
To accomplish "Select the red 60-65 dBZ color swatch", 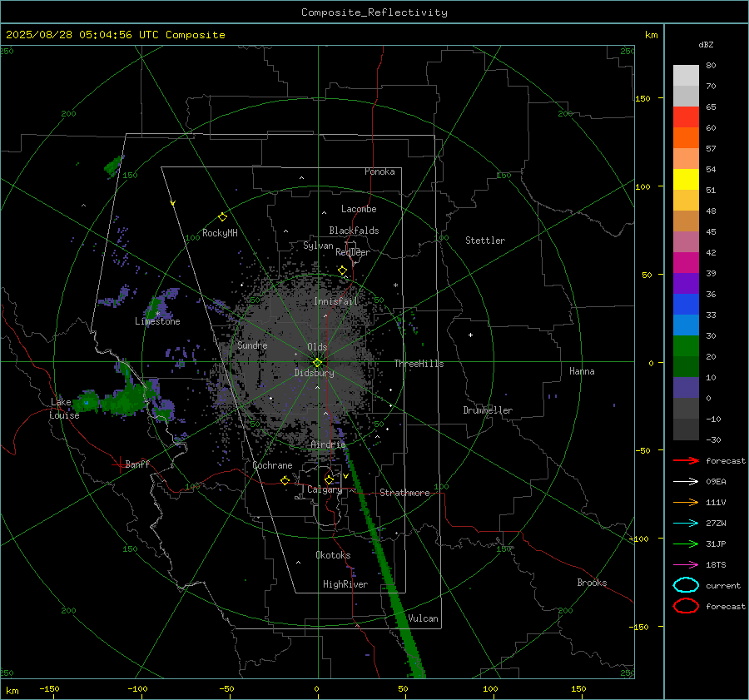I will tap(686, 117).
